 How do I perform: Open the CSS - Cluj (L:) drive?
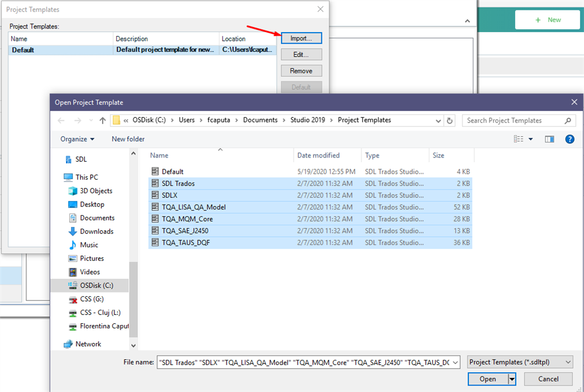(95, 313)
